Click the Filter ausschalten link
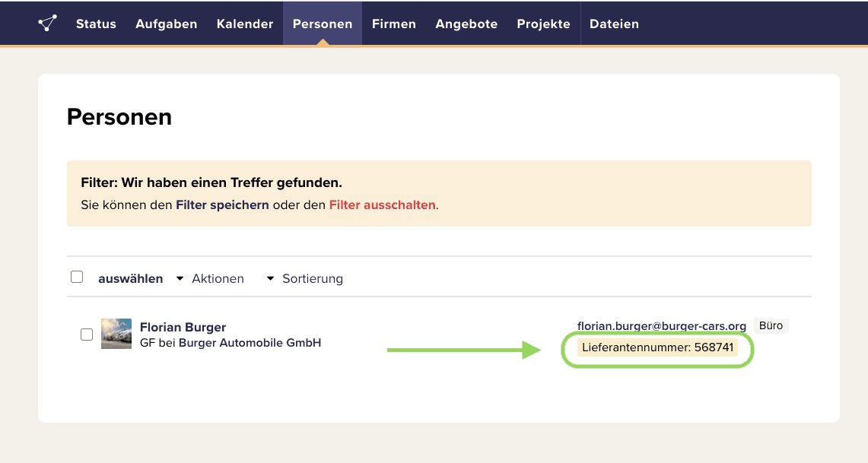 (382, 205)
